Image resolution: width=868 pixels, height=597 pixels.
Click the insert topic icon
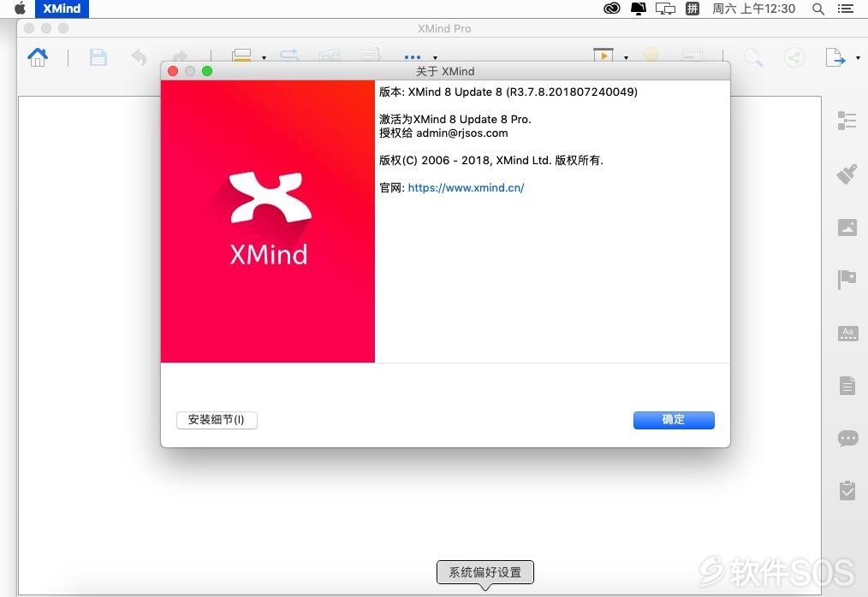tap(241, 55)
